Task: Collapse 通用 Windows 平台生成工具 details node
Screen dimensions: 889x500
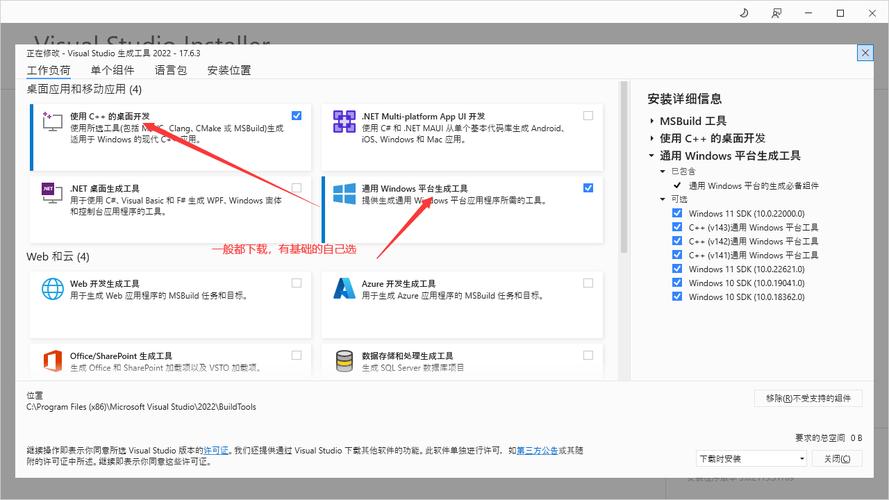Action: click(652, 155)
